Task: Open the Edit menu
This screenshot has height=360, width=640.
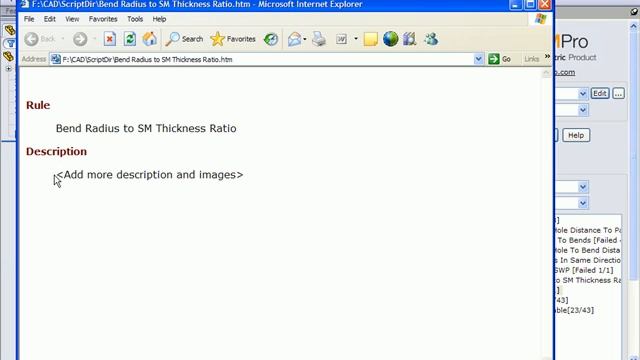Action: 50,19
